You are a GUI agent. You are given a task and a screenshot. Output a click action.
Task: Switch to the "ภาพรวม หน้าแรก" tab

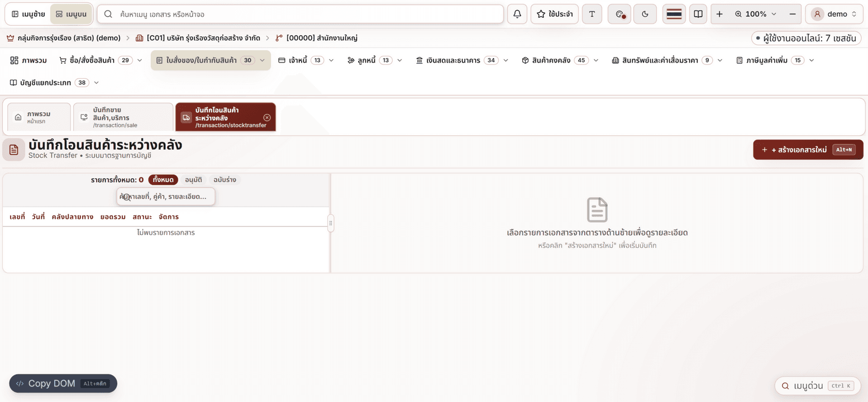[39, 117]
